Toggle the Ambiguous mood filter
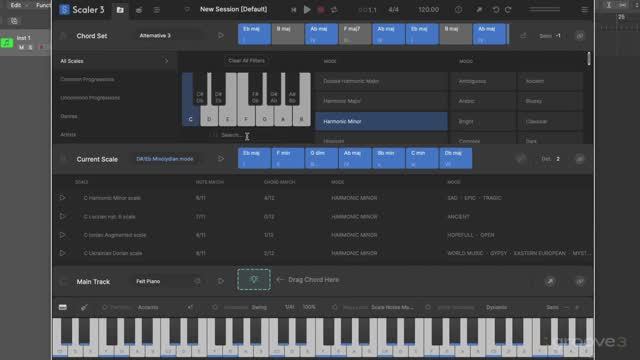Screen dimensions: 640x360 [482, 81]
